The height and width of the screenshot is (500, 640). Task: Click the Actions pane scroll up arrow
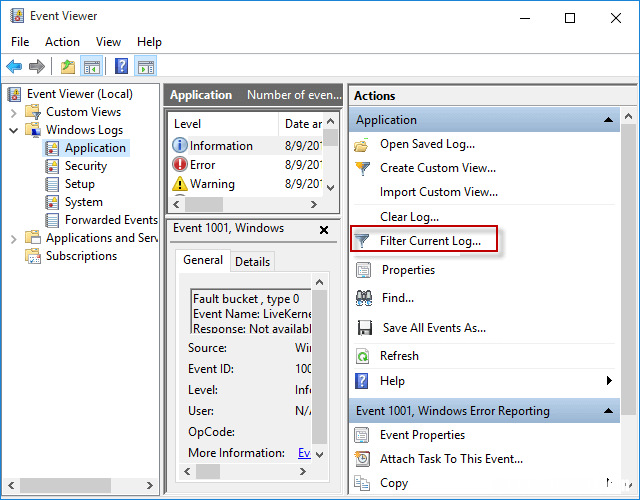click(x=629, y=117)
